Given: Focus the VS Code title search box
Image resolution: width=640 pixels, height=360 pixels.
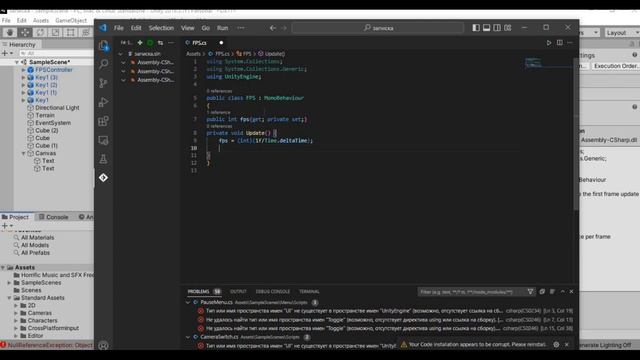Looking at the screenshot, I should [378, 28].
